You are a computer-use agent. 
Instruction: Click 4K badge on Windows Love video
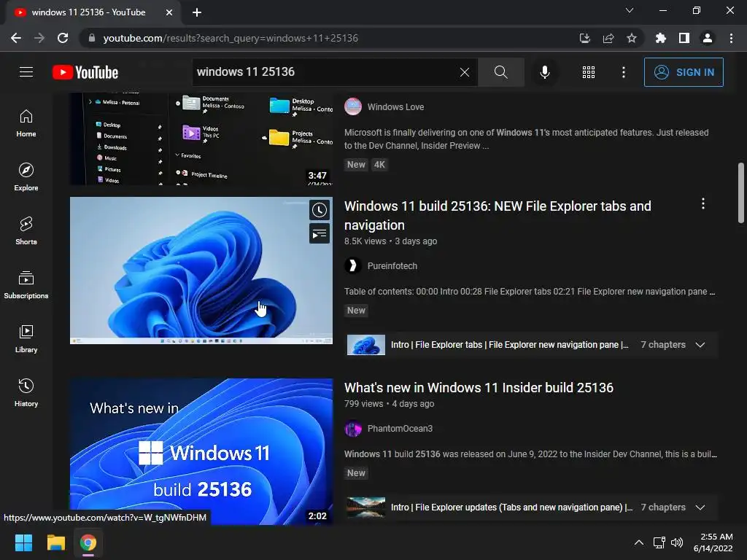pyautogui.click(x=379, y=165)
